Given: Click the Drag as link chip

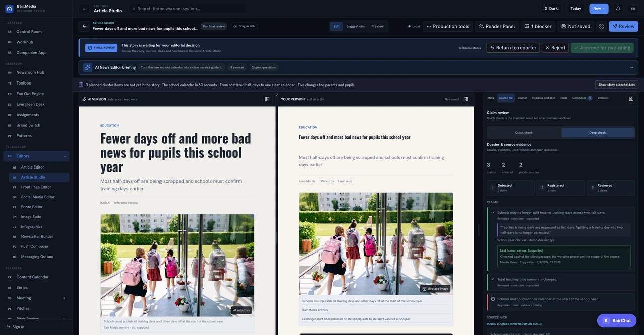Looking at the screenshot, I should pos(244,26).
